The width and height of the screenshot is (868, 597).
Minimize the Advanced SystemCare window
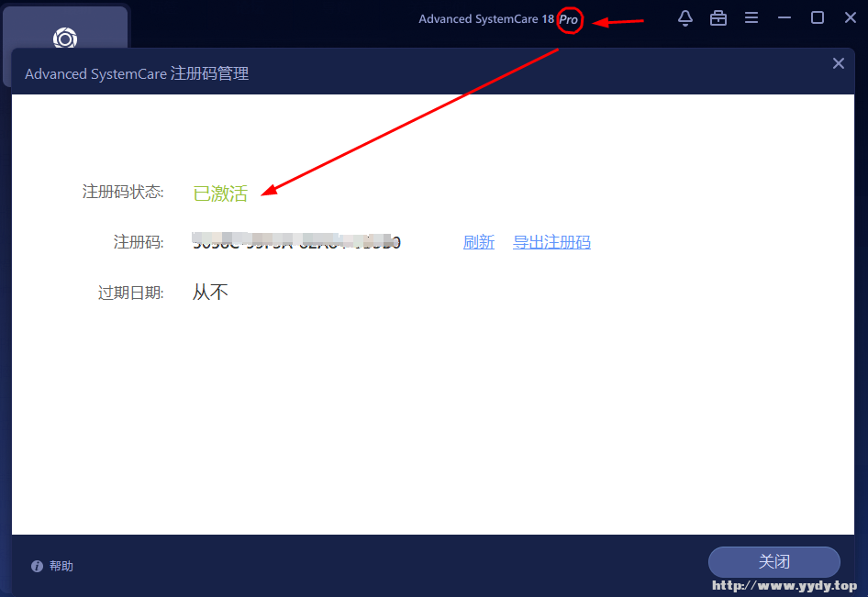784,18
